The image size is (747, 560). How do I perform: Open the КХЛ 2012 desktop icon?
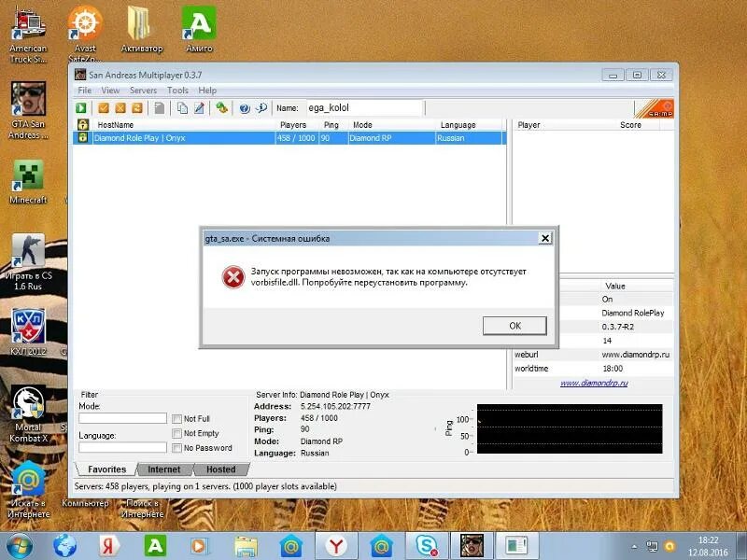(x=28, y=332)
